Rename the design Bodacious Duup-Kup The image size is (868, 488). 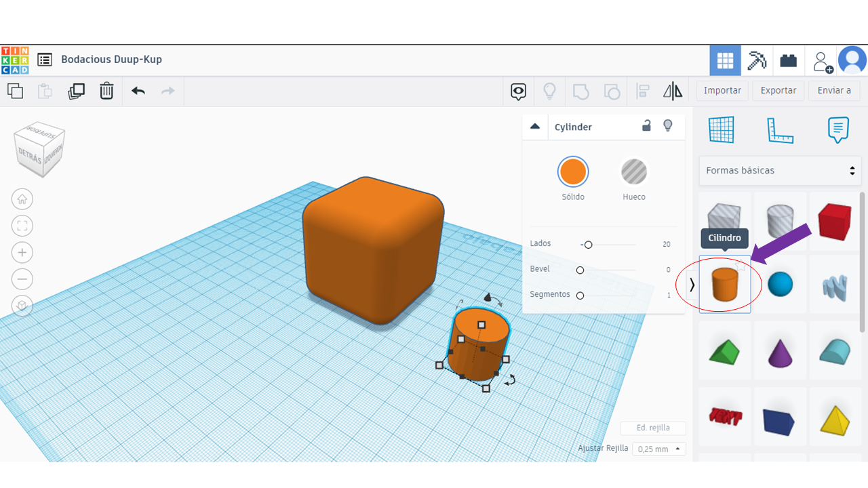pyautogui.click(x=111, y=60)
